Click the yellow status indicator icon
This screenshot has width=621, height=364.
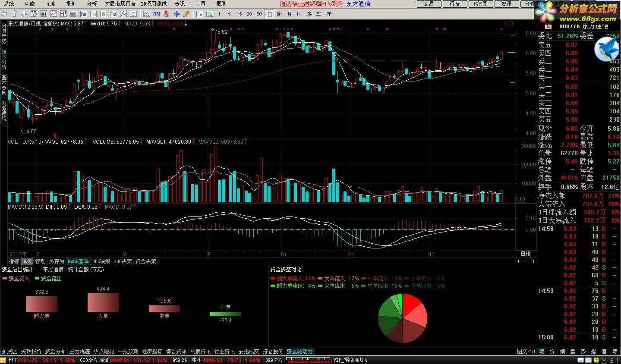(x=596, y=360)
